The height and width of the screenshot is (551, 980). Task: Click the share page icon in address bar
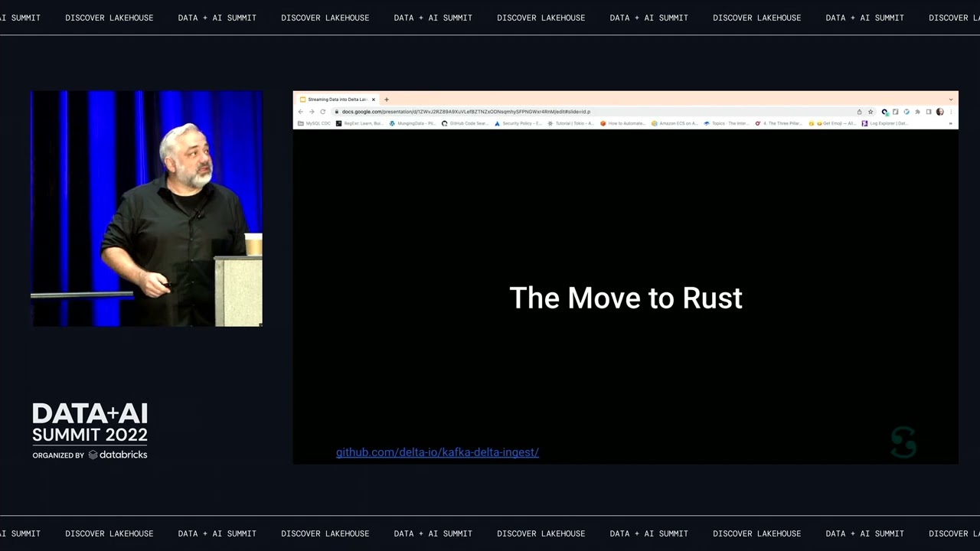click(859, 112)
